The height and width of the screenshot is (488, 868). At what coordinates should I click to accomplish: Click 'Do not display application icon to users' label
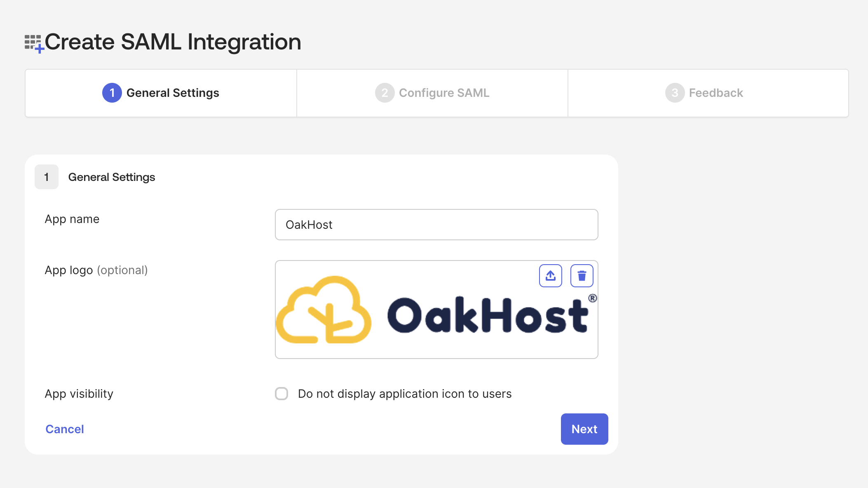pos(404,394)
